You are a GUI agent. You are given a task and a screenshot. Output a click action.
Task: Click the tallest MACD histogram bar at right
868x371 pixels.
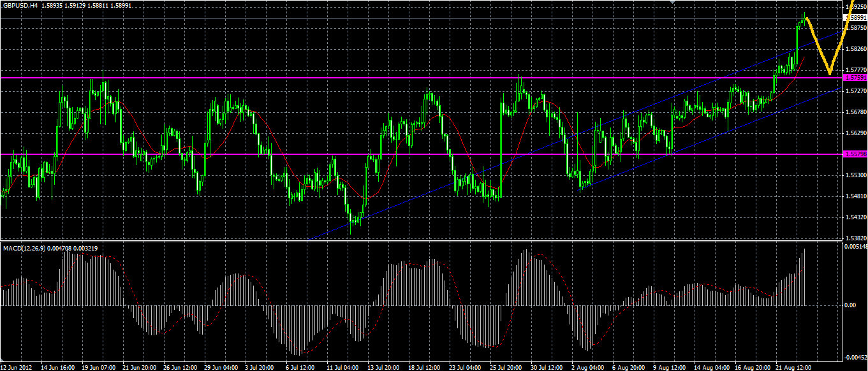tap(804, 277)
